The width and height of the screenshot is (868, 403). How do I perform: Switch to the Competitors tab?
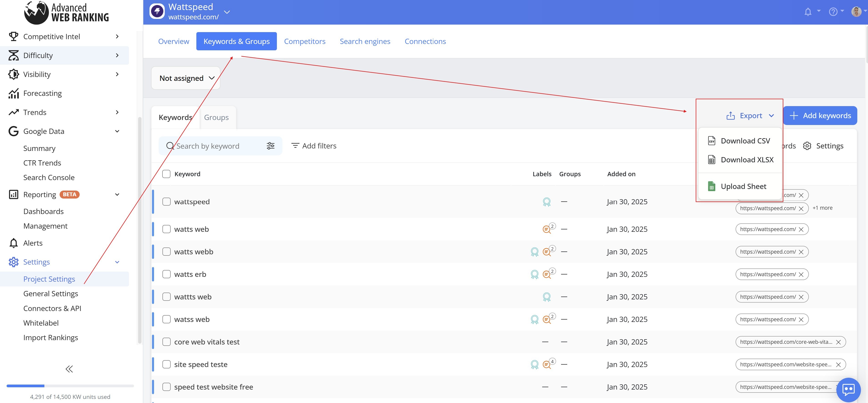(x=305, y=41)
